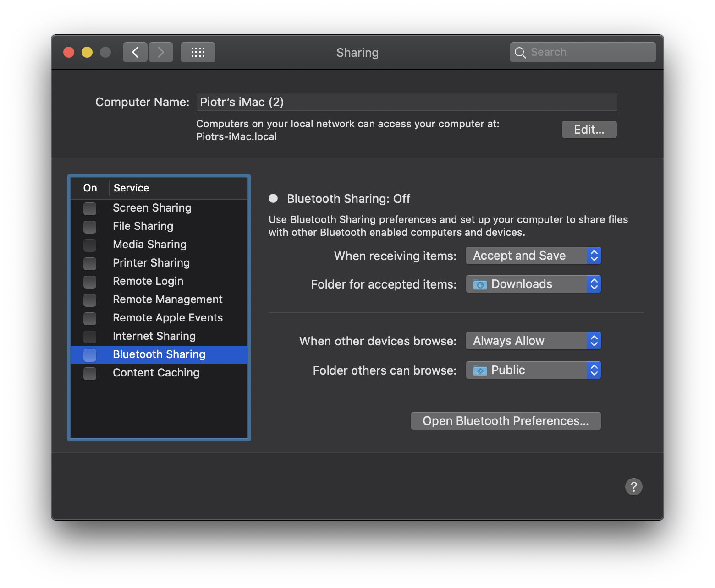Enable the Screen Sharing checkbox
Screen dimensions: 715x588
click(x=90, y=208)
